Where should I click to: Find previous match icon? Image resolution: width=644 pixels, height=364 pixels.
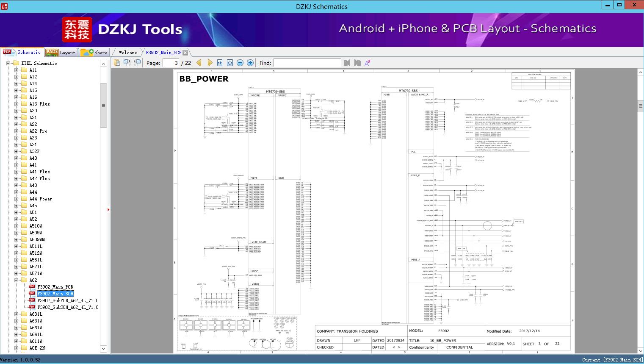(347, 63)
